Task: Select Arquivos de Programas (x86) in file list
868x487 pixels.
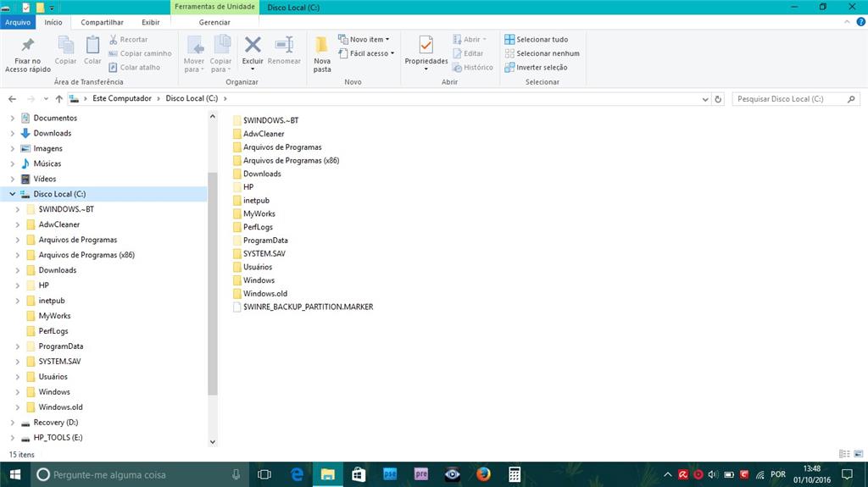Action: [x=287, y=160]
